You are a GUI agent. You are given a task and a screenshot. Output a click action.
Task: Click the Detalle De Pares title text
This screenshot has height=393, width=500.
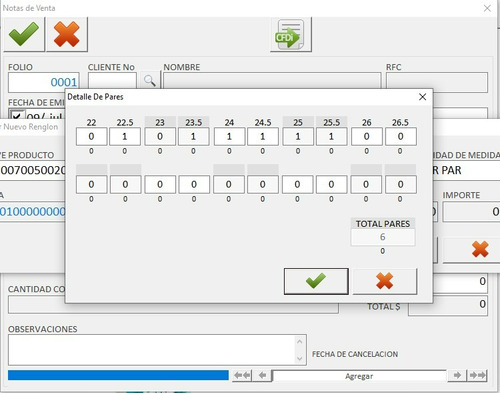coord(95,97)
